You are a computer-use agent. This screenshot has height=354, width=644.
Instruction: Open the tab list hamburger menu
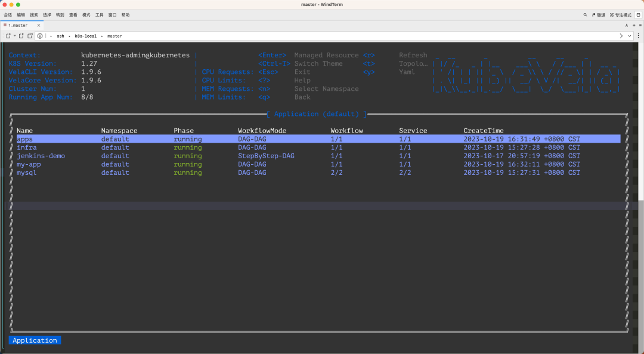[639, 25]
